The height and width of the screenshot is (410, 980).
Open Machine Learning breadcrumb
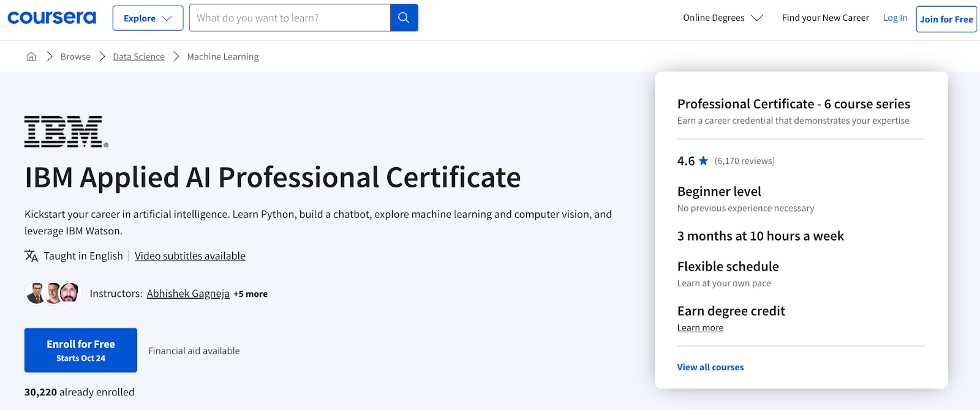point(223,56)
